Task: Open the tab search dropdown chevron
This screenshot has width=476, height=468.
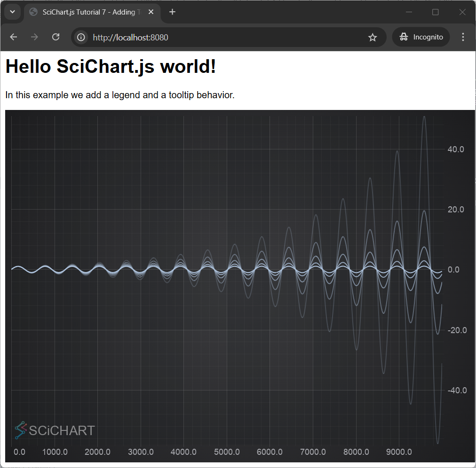Action: point(13,12)
